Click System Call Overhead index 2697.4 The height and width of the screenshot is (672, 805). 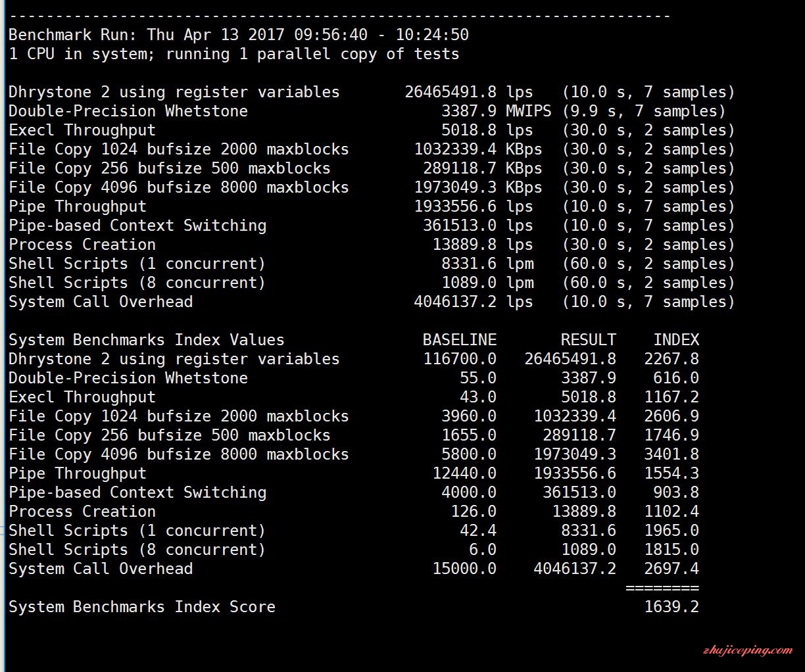(672, 569)
